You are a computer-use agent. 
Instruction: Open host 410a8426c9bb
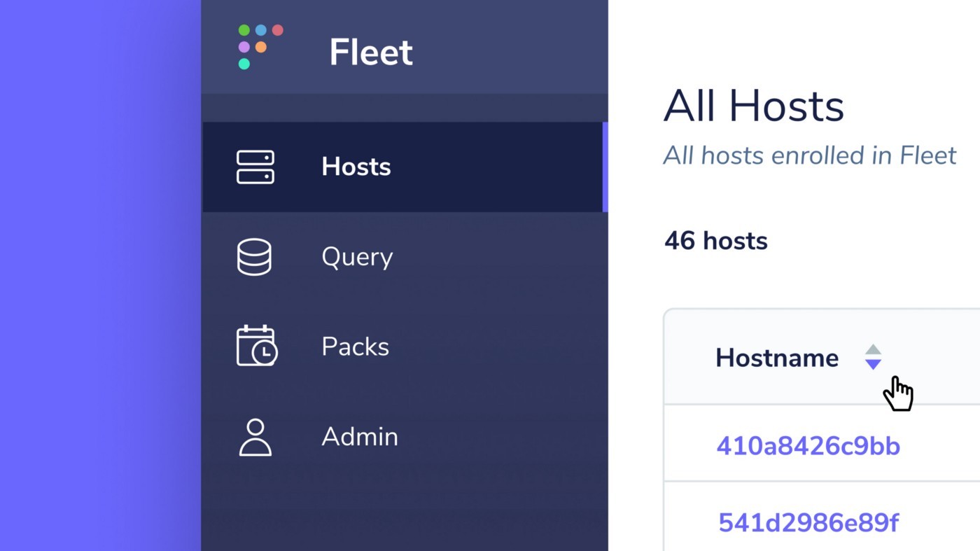pos(808,445)
